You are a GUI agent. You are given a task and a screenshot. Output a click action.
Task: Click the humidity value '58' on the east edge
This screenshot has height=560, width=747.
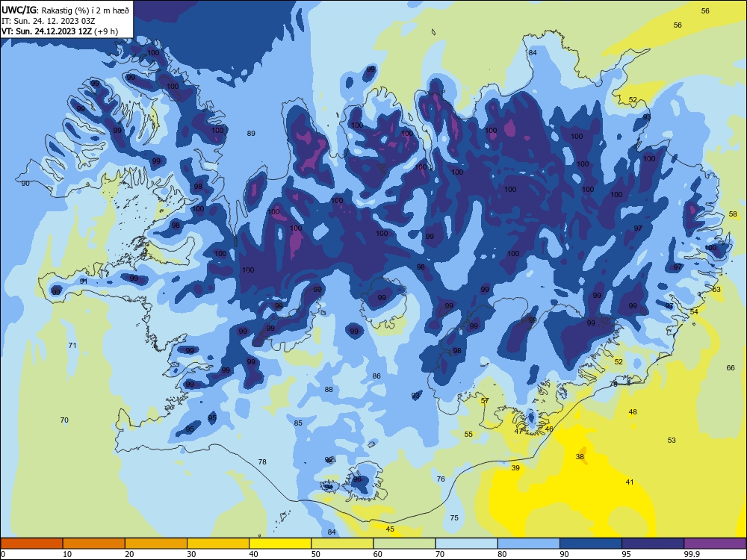coord(733,214)
